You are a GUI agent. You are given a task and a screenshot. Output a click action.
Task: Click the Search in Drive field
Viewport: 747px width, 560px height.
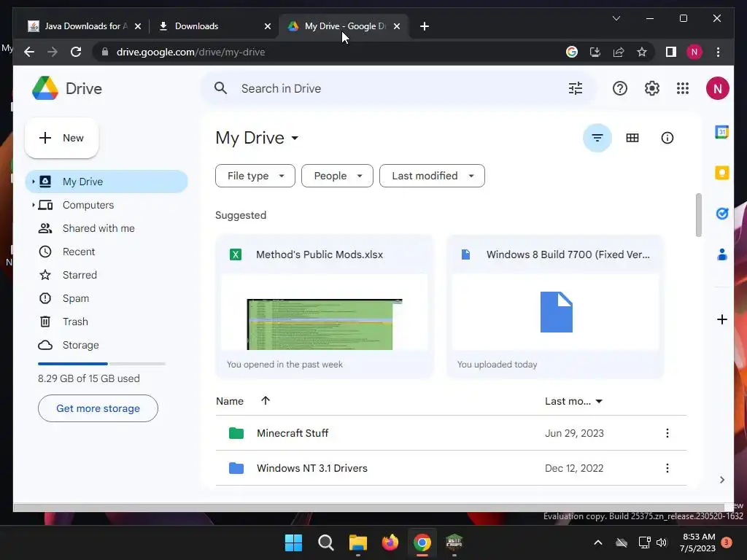tap(398, 88)
